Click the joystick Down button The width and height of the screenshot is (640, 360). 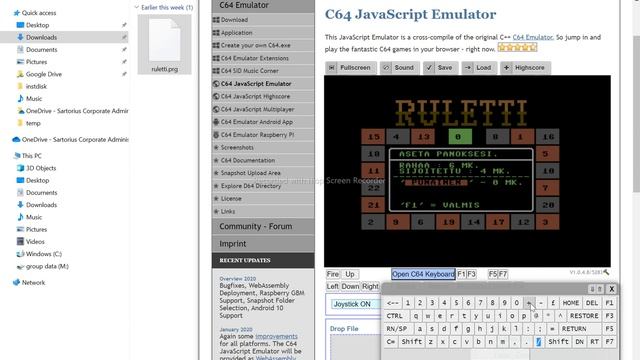click(x=350, y=287)
